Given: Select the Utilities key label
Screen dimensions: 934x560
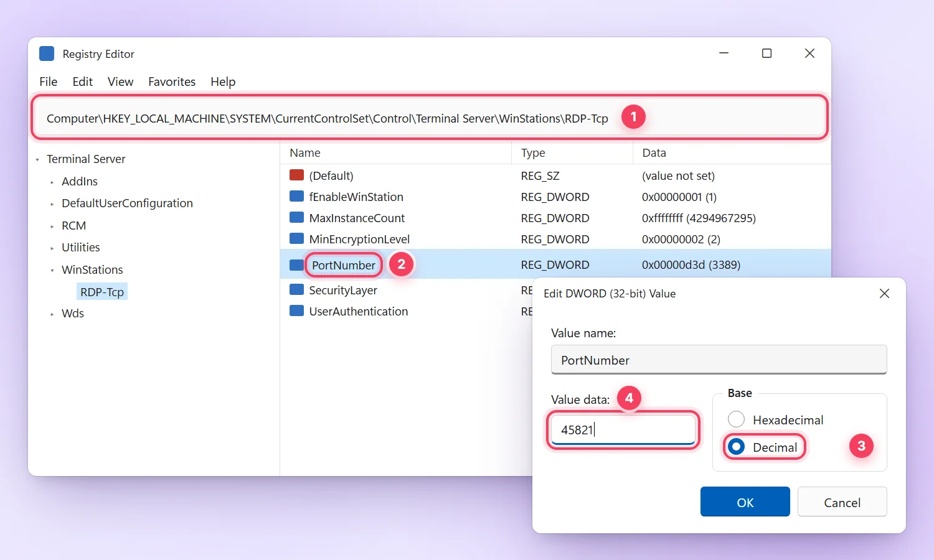Looking at the screenshot, I should 80,247.
